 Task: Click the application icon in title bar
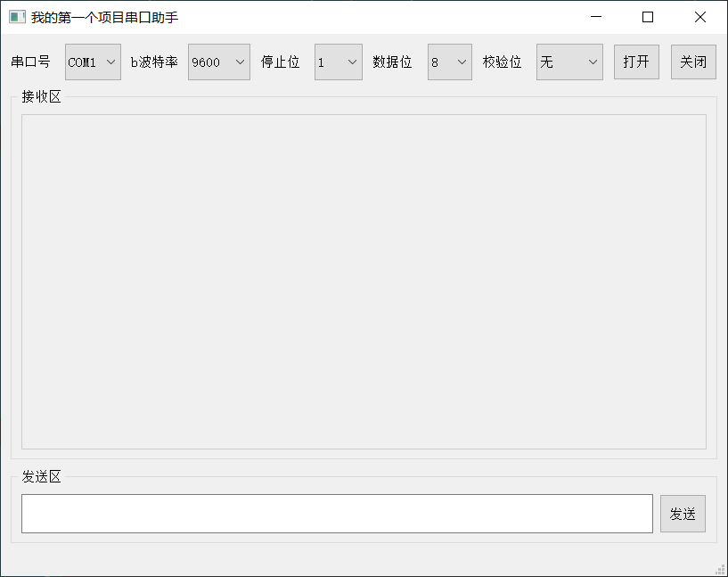[17, 17]
